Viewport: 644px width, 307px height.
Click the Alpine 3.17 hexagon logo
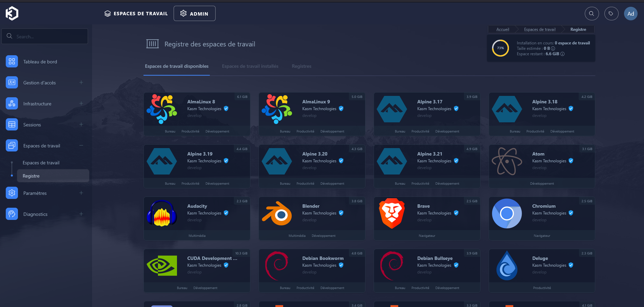[x=392, y=109]
